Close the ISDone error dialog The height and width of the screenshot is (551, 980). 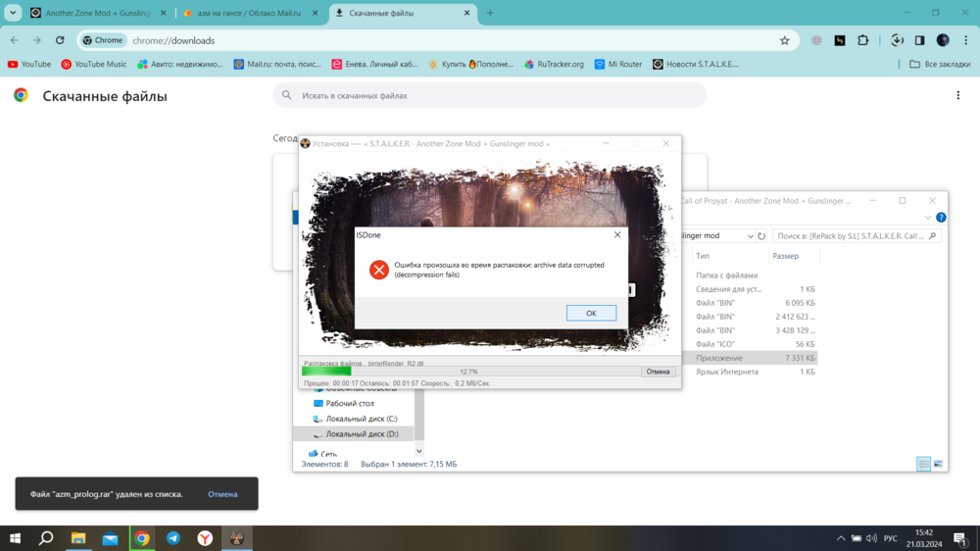(617, 235)
